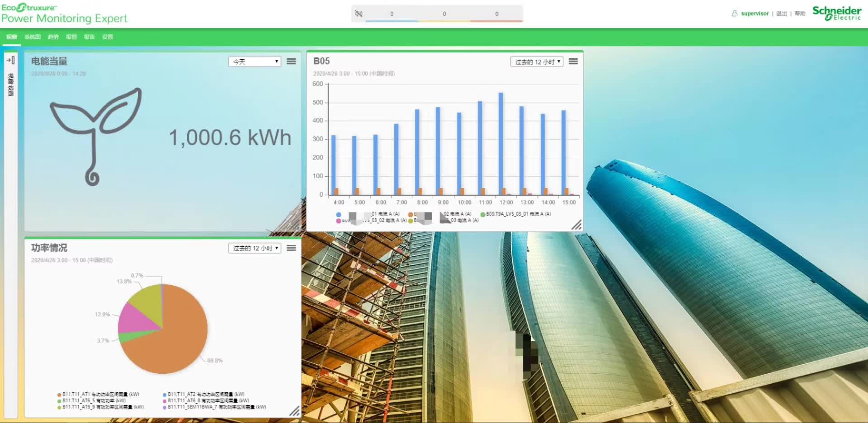The image size is (868, 423).
Task: Unmute alarm sound using the speaker icon
Action: [359, 14]
